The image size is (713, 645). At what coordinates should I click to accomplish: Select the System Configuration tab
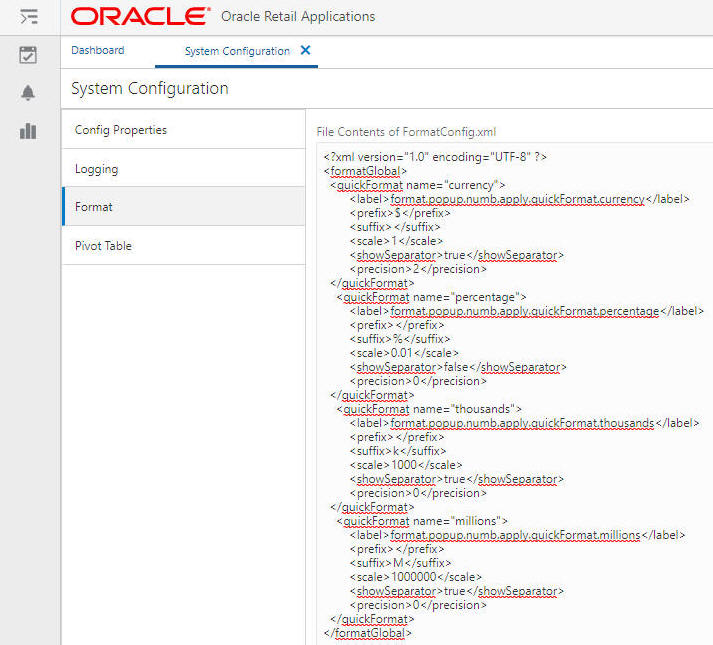[x=237, y=51]
